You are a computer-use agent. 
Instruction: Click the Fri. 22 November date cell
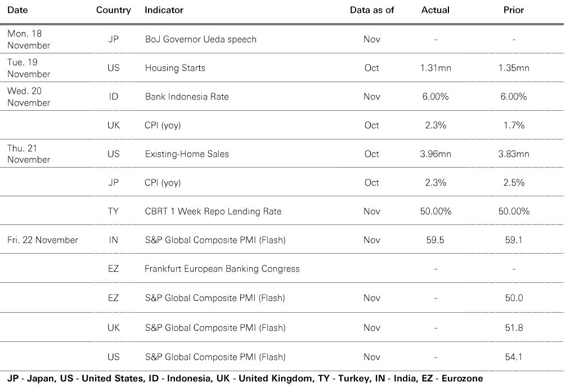pos(43,240)
